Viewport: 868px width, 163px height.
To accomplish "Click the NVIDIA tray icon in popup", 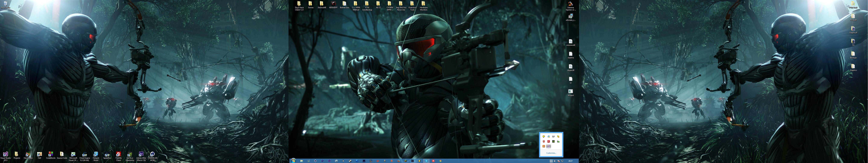I will point(554,141).
